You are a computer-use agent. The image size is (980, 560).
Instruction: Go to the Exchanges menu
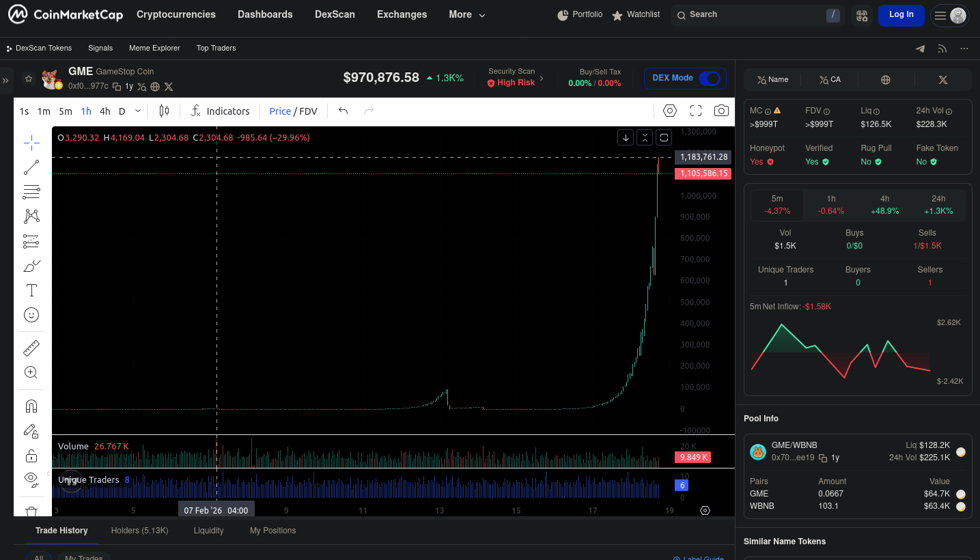(402, 14)
